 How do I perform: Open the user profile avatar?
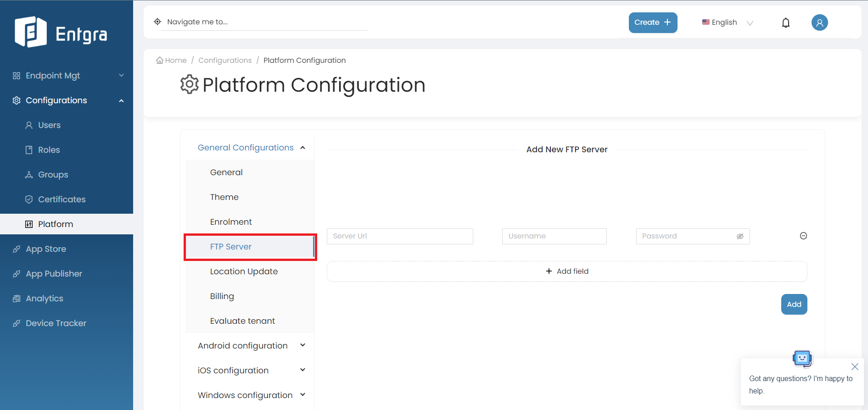point(819,22)
